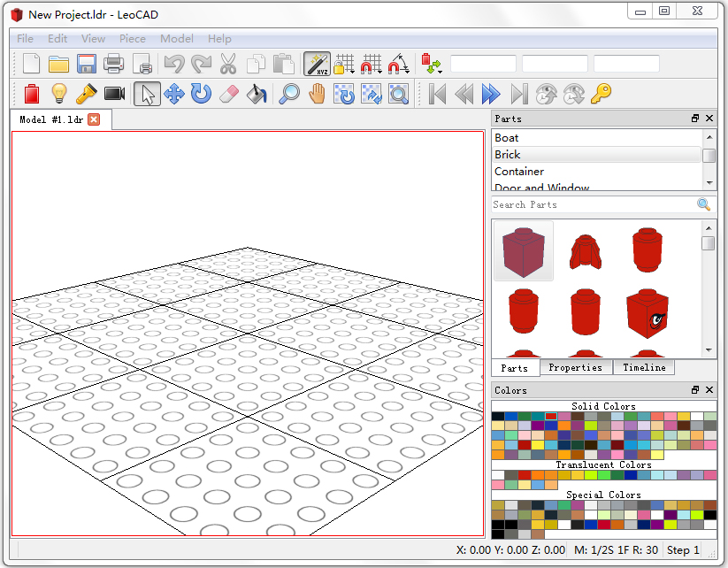Select the Zoom magnifier tool
Viewport: 728px width, 568px height.
click(x=288, y=94)
